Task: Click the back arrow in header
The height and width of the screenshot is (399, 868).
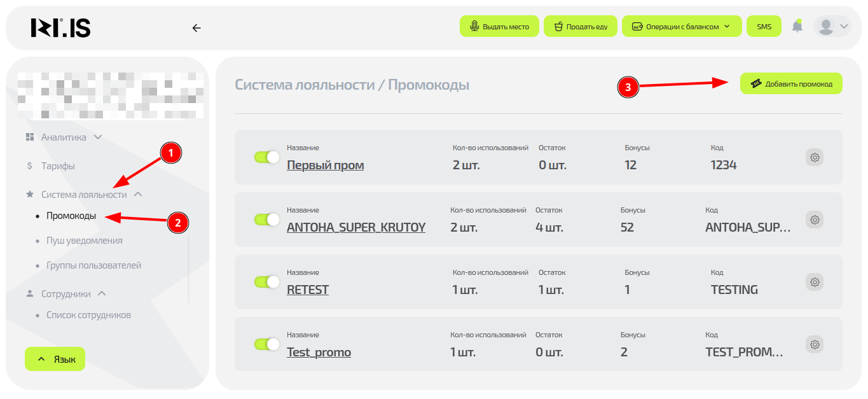Action: [196, 27]
